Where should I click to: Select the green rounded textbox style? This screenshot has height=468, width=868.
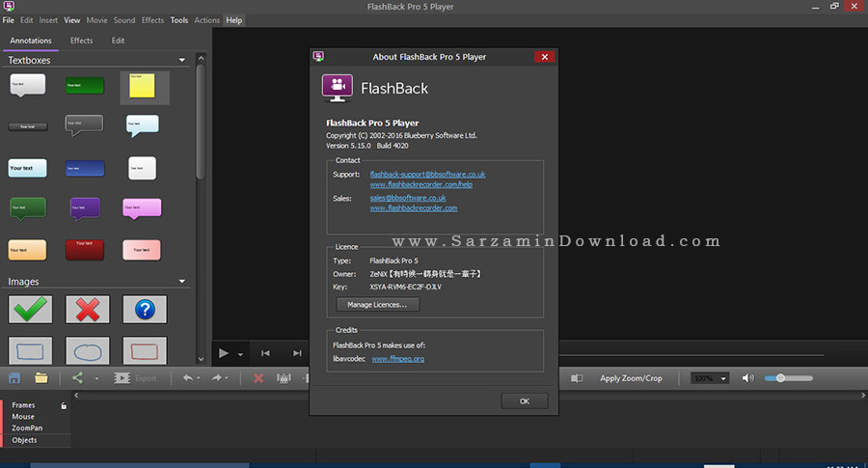tap(85, 85)
